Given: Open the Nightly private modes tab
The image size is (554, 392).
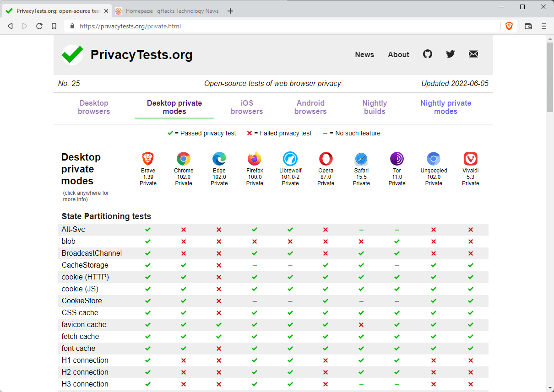Looking at the screenshot, I should pyautogui.click(x=445, y=107).
